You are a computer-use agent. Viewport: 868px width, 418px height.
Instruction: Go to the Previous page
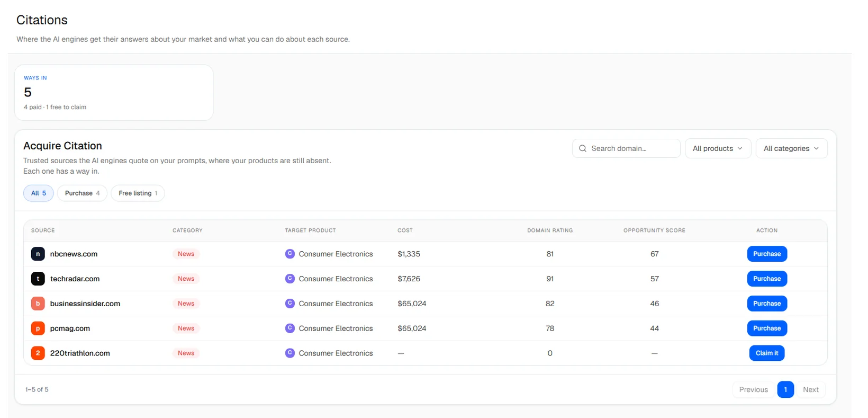753,389
